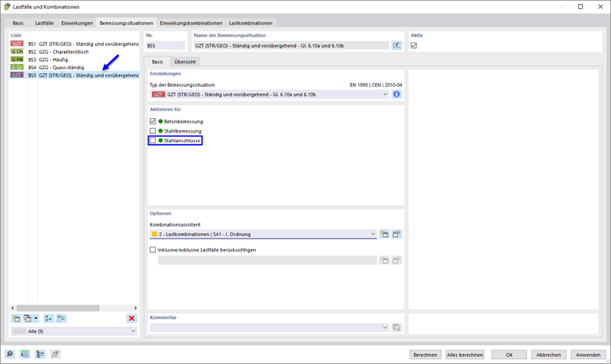Click the edit name icon beside the situation name
The image size is (611, 364).
coord(396,46)
